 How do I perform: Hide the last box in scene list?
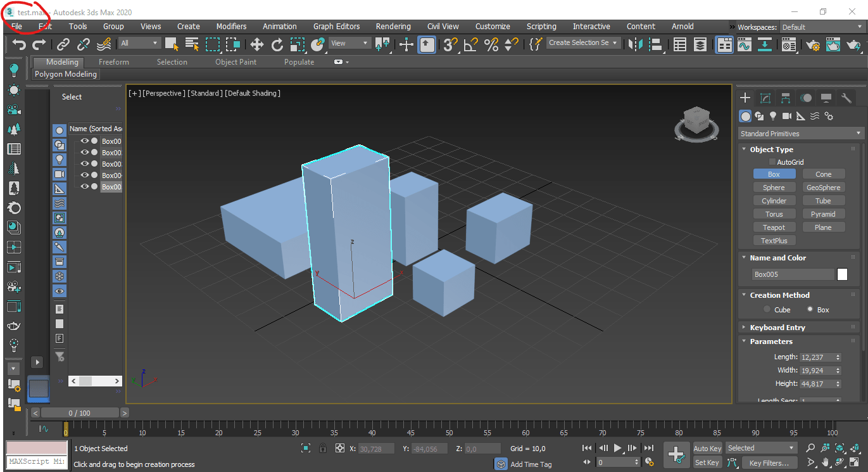tap(84, 187)
